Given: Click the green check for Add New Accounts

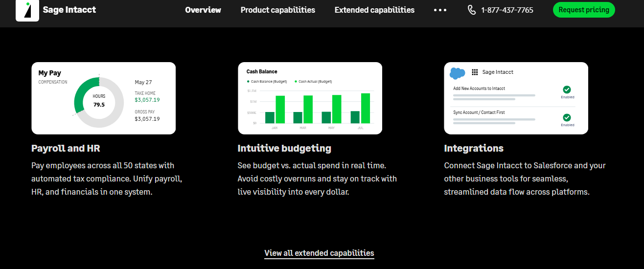Looking at the screenshot, I should click(567, 90).
